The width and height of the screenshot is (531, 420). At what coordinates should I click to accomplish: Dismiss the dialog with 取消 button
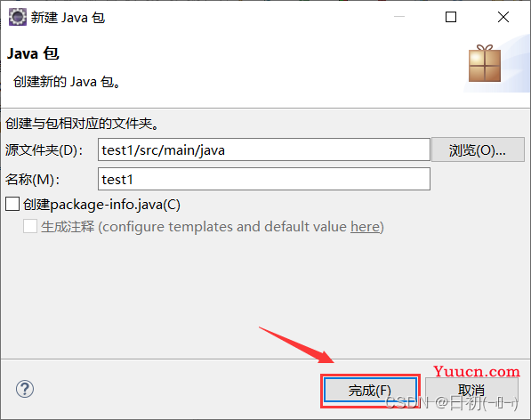coord(471,391)
